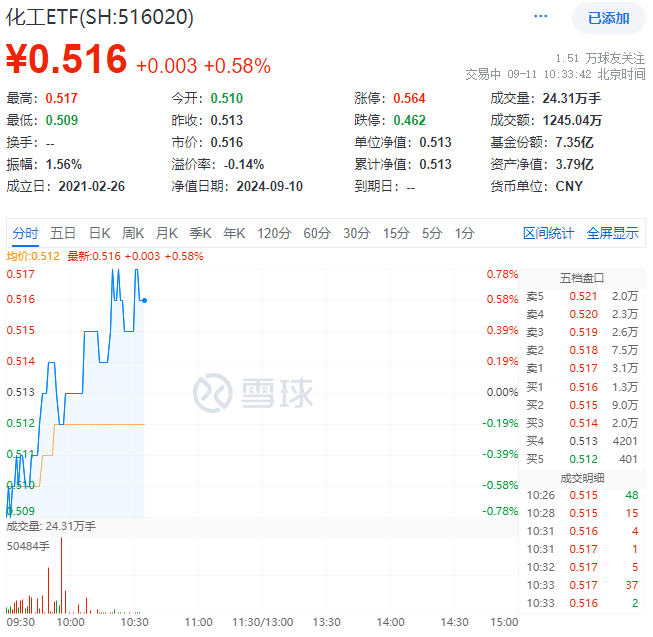This screenshot has width=653, height=637.
Task: Click the 卖5 order row at 0.521
Action: pyautogui.click(x=582, y=296)
